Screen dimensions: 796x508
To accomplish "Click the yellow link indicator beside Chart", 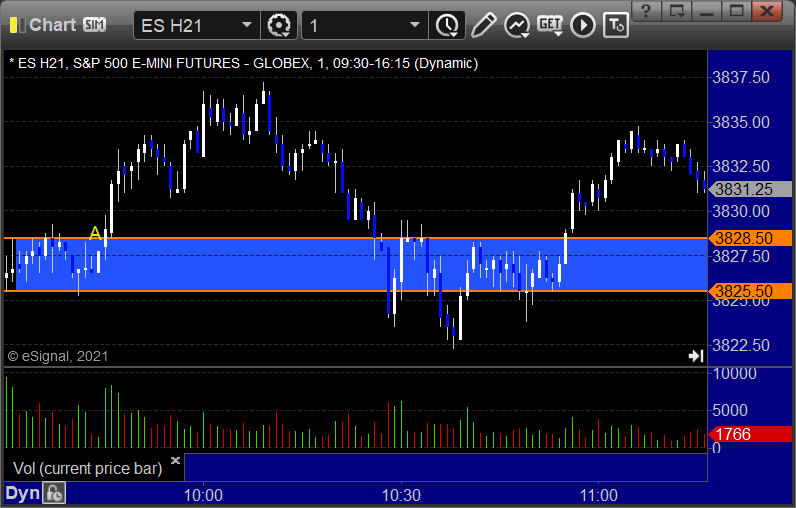I will 17,25.
